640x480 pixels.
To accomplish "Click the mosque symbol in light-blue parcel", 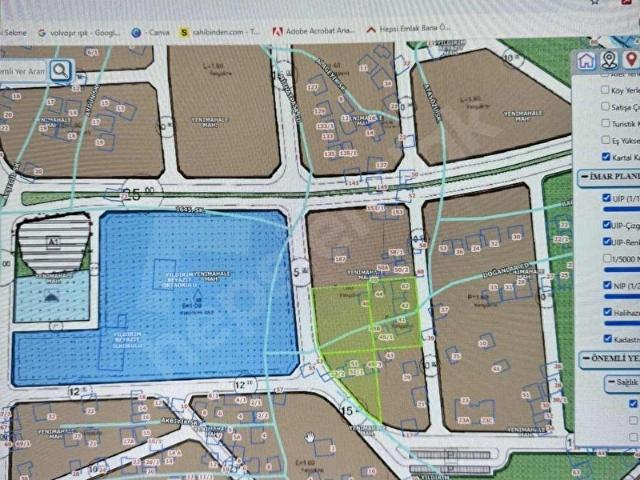I will (x=52, y=298).
